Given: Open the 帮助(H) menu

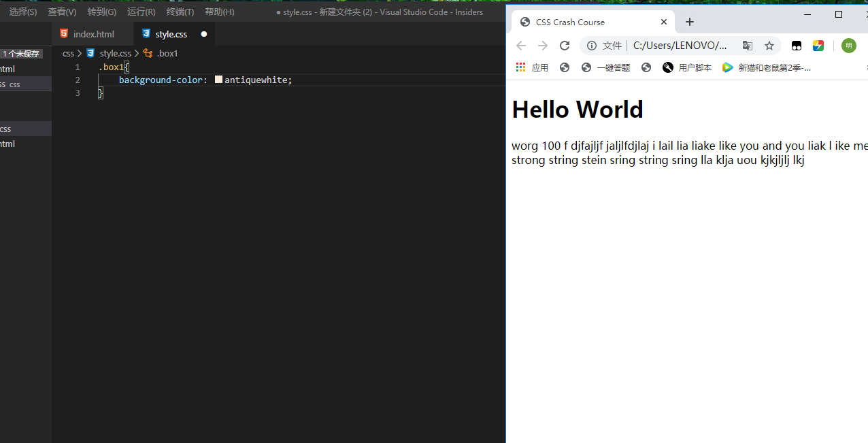Looking at the screenshot, I should pyautogui.click(x=219, y=12).
